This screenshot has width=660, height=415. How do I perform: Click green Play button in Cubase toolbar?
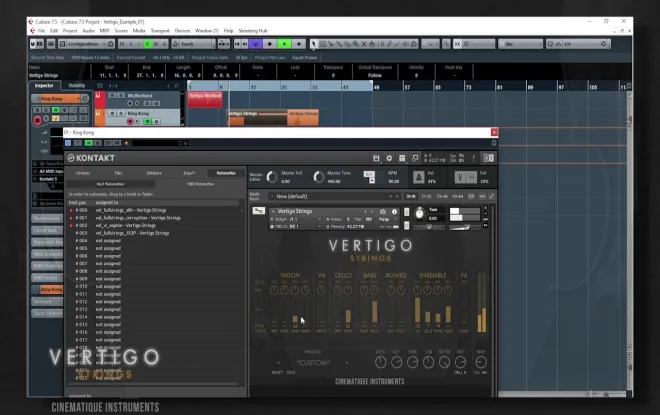284,44
